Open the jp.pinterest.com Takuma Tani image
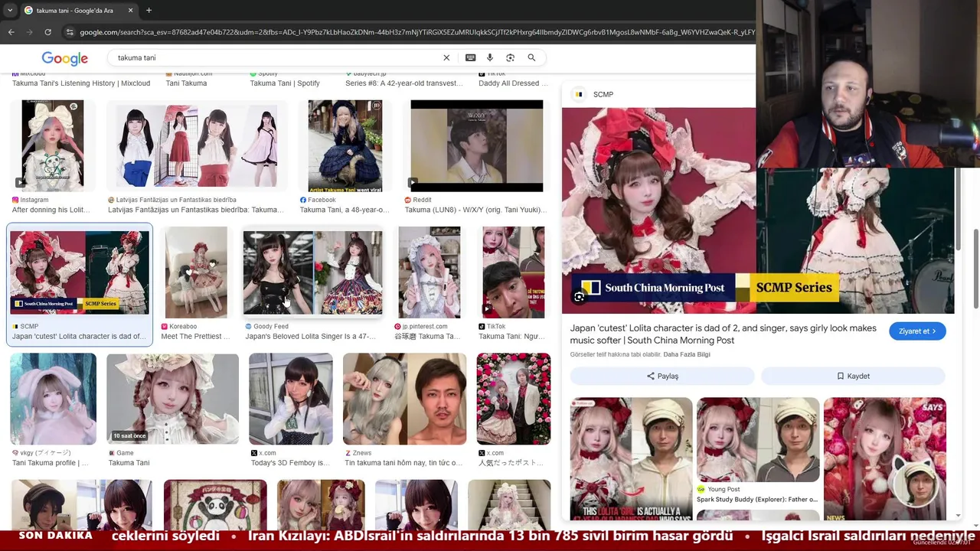This screenshot has width=980, height=551. [x=429, y=272]
